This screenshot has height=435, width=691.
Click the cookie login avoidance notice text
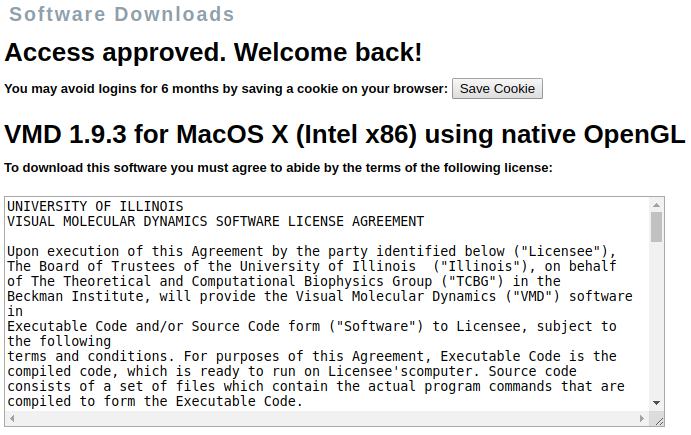coord(226,89)
